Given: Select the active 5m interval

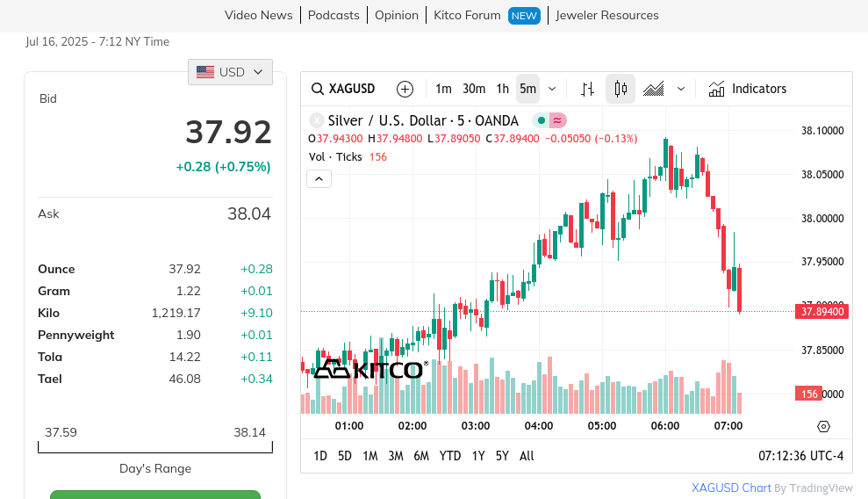Looking at the screenshot, I should click(x=528, y=89).
